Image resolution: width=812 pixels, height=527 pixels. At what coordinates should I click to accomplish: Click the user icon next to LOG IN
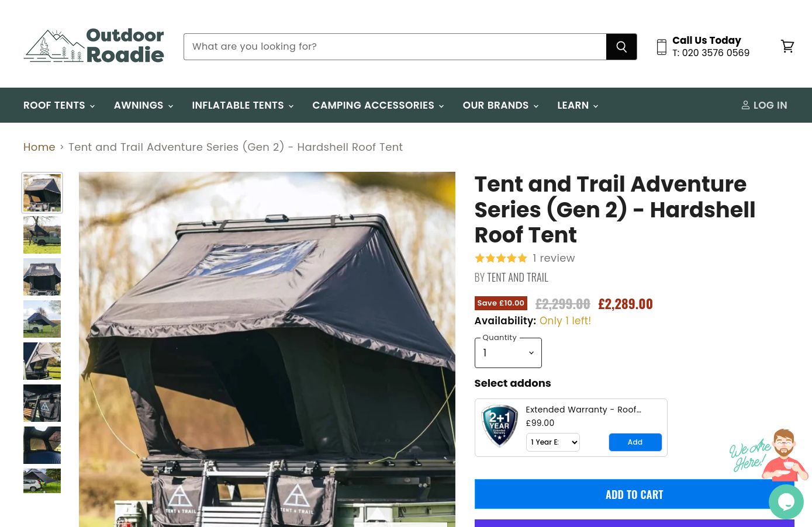745,105
